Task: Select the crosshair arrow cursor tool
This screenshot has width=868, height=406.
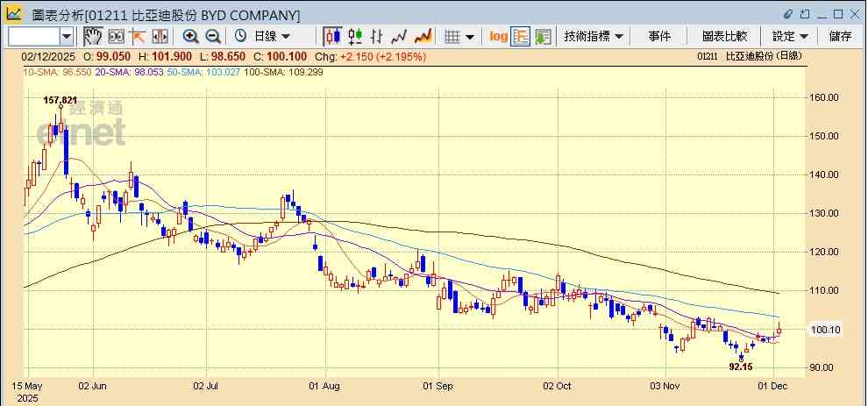Action: point(138,36)
